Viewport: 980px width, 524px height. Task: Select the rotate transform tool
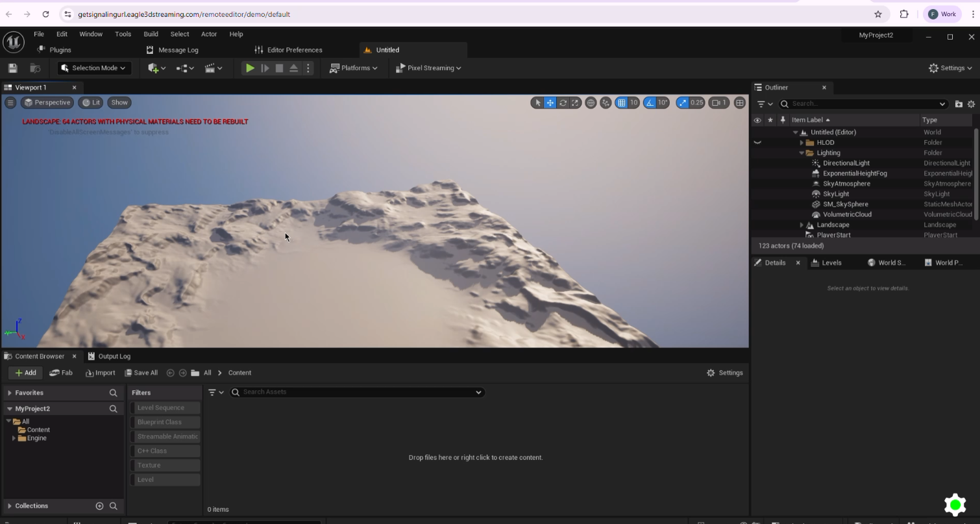563,103
